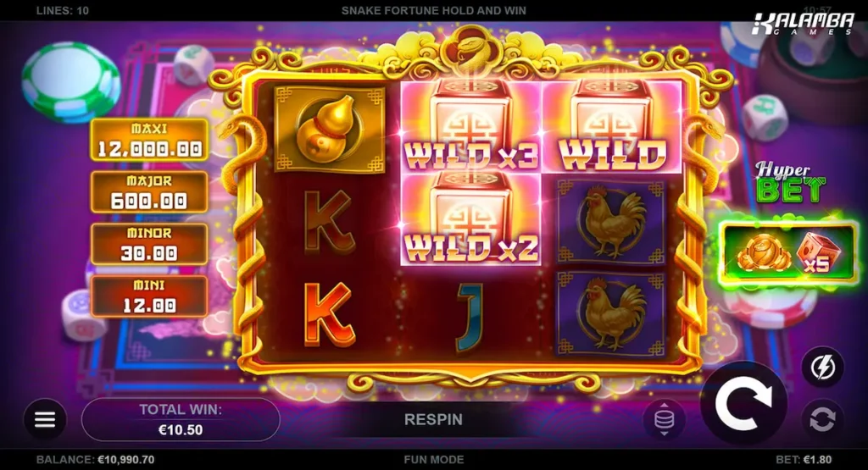Toggle autoplay circular arrows button
868x470 pixels.
(822, 420)
